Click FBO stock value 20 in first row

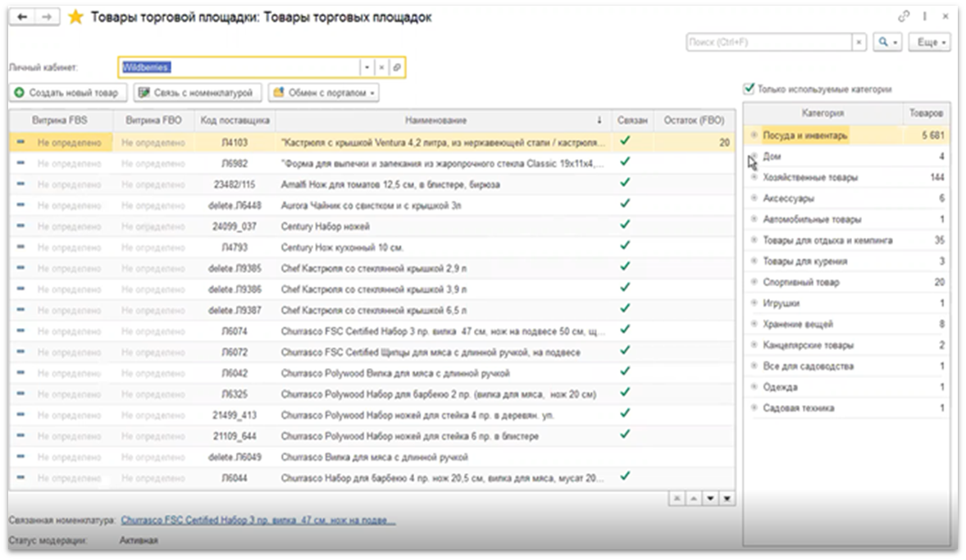pyautogui.click(x=725, y=143)
